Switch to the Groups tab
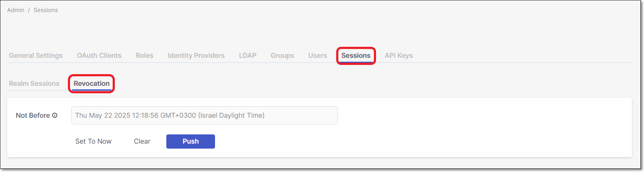 click(282, 55)
